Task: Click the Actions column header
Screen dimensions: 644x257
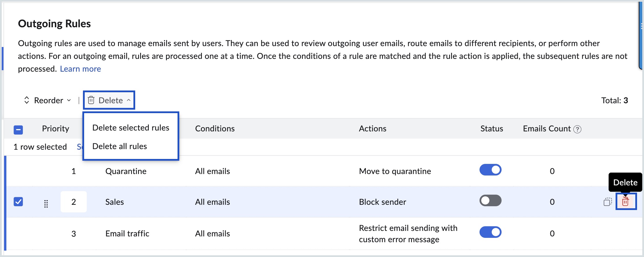Action: (372, 128)
